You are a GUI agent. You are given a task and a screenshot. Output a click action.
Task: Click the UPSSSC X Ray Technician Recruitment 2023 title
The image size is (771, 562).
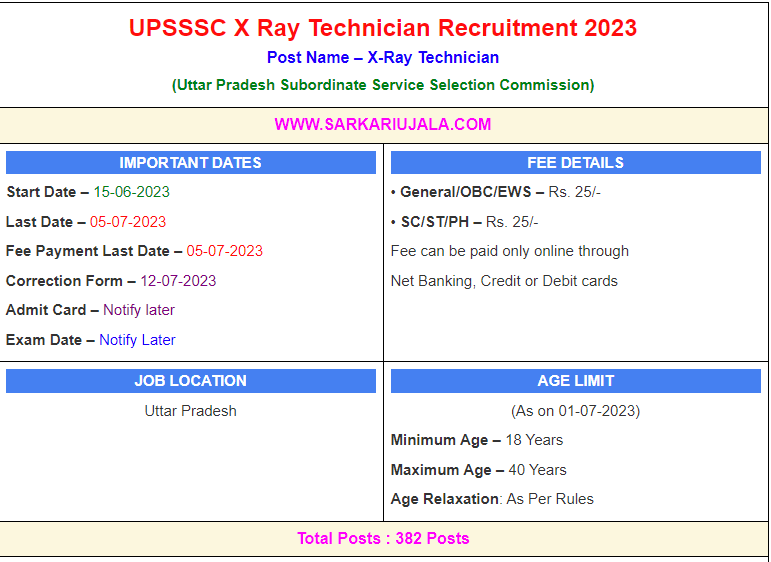[383, 28]
